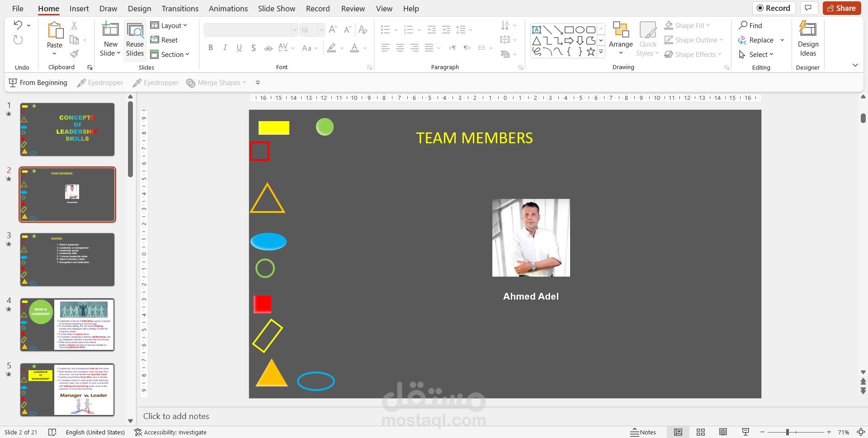This screenshot has width=868, height=438.
Task: Insert a New Slide via its icon
Action: [x=110, y=29]
